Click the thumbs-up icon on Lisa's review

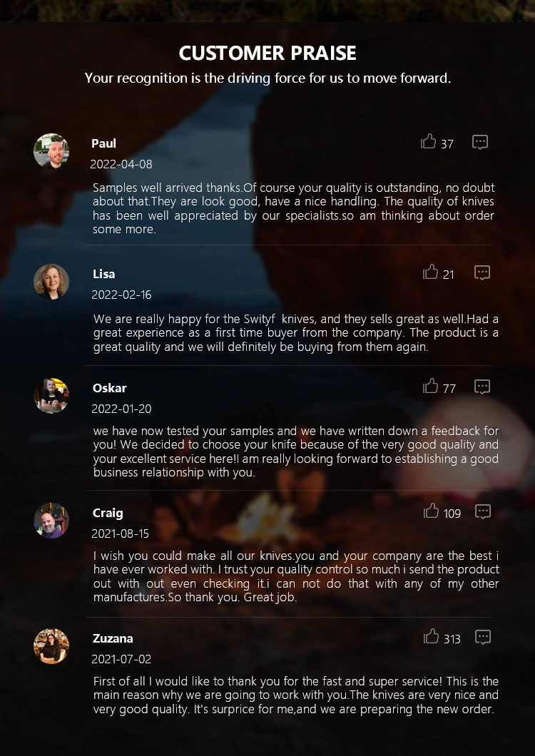coord(430,272)
